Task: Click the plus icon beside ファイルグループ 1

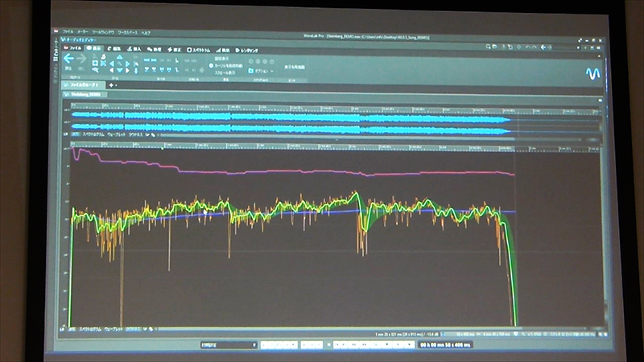Action: (x=111, y=84)
